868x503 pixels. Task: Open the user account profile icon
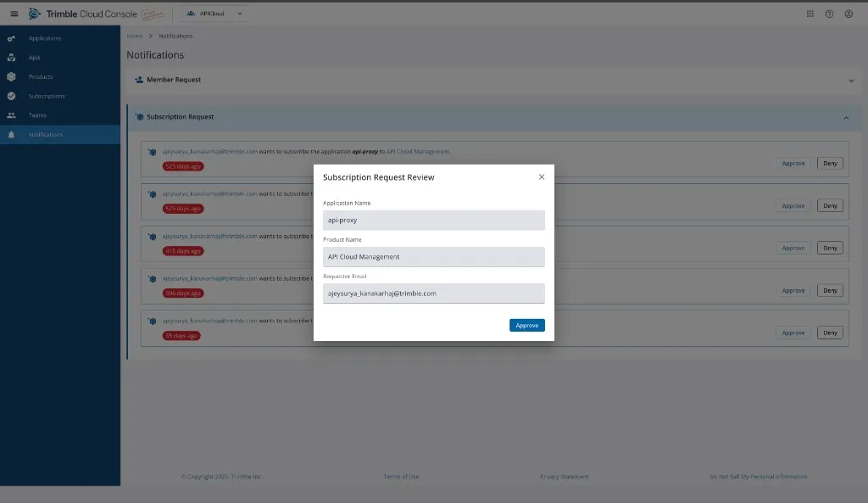pyautogui.click(x=849, y=14)
